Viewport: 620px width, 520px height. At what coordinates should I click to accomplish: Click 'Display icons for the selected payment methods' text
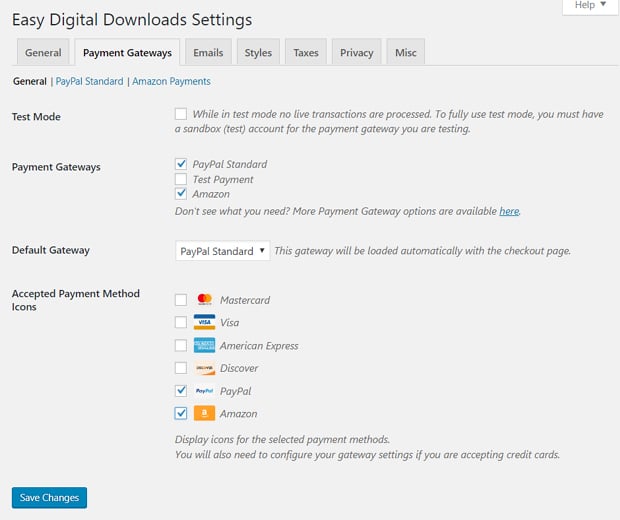coord(282,439)
